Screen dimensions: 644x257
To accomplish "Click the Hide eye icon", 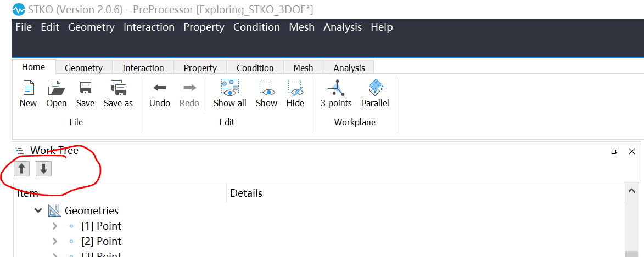I will click(x=295, y=87).
